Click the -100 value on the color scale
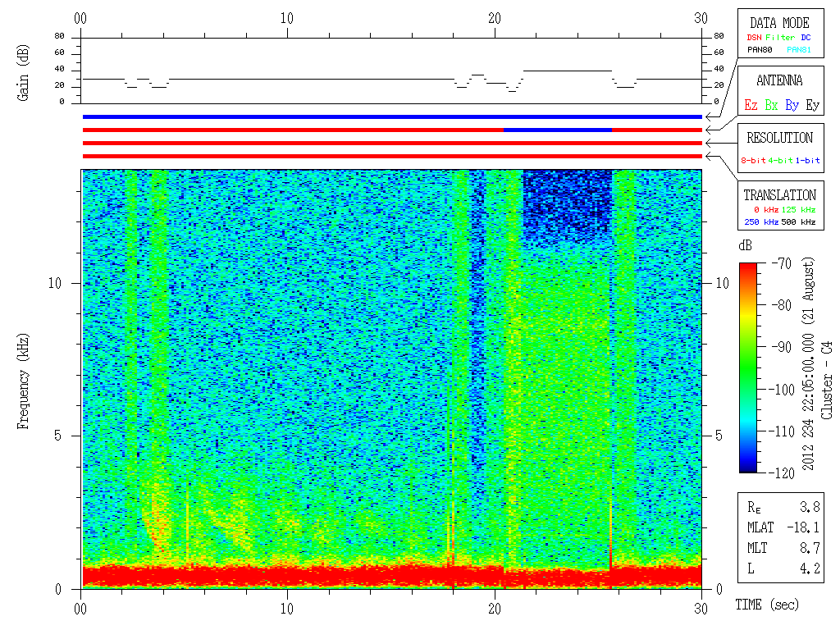The height and width of the screenshot is (630, 840). 783,390
